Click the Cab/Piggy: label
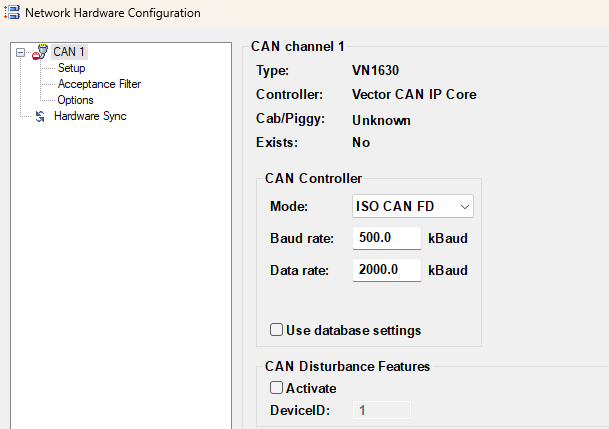This screenshot has height=429, width=609. point(291,119)
